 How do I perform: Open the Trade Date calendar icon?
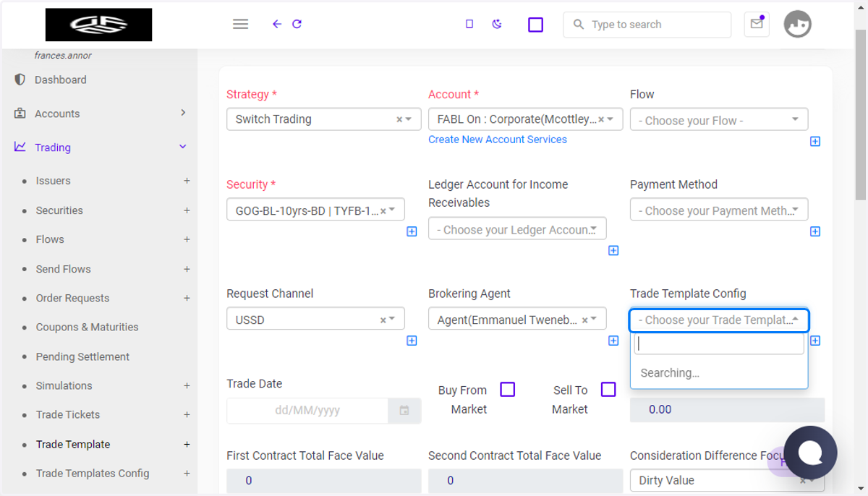click(x=404, y=411)
